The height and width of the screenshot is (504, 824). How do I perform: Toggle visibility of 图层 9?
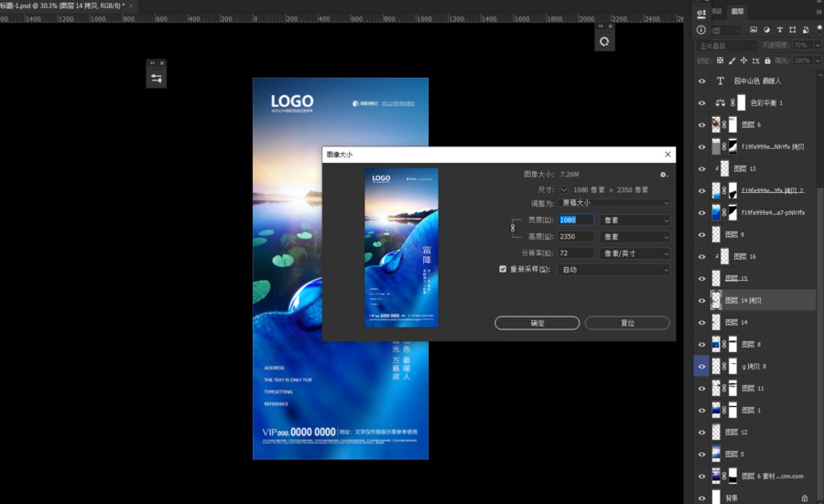701,235
